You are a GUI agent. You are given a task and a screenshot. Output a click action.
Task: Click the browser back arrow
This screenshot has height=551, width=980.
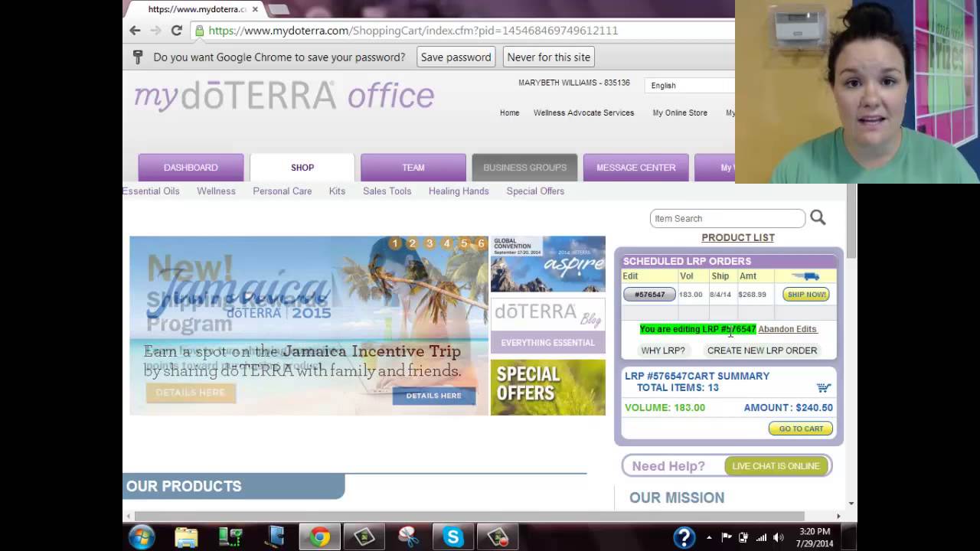[135, 31]
